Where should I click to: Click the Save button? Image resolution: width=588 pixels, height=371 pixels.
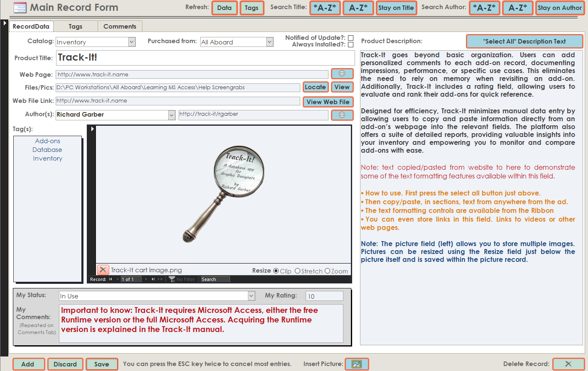[102, 364]
